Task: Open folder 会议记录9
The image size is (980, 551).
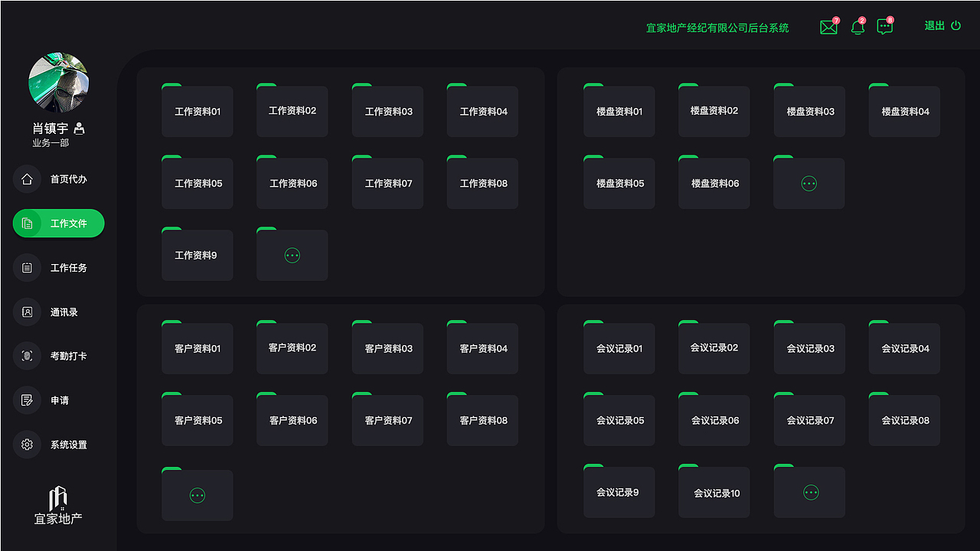Action: pos(619,491)
